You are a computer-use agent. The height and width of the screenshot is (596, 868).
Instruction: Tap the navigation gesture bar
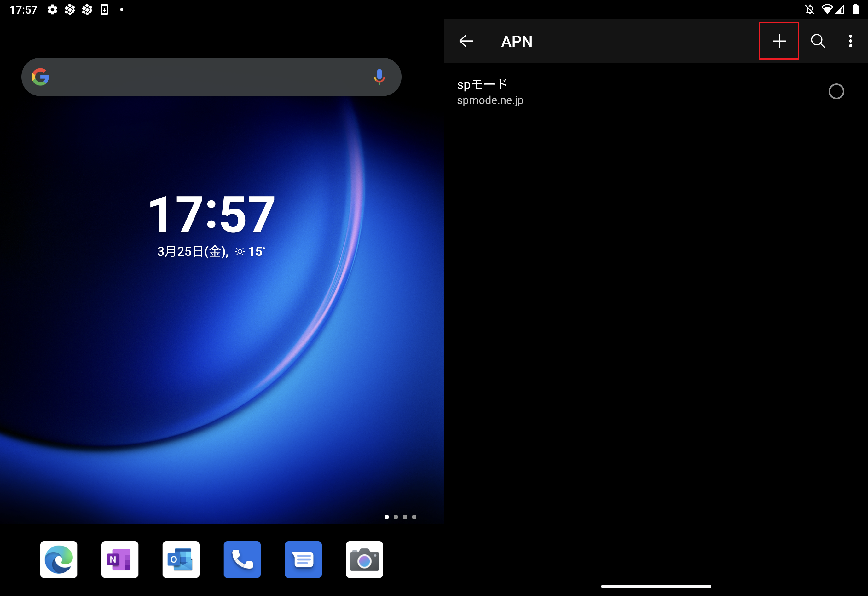656,586
